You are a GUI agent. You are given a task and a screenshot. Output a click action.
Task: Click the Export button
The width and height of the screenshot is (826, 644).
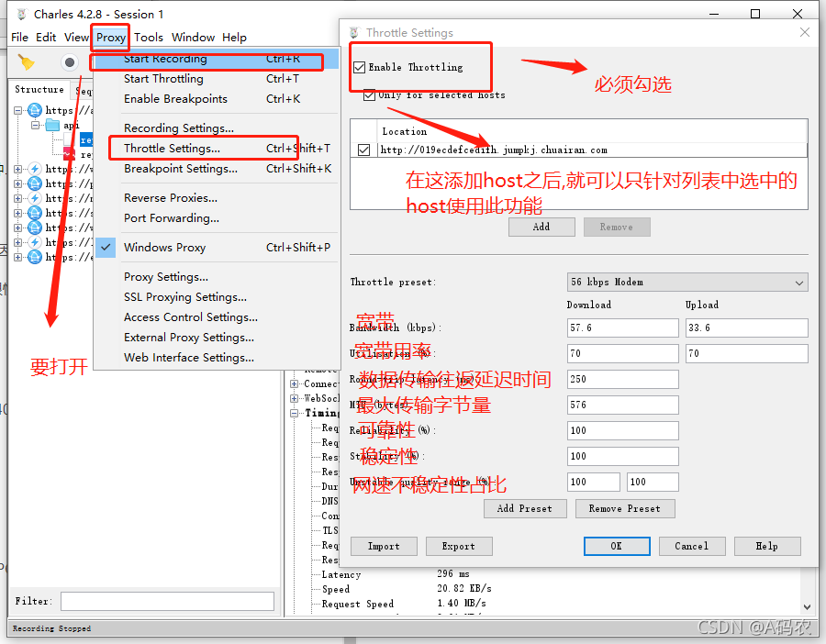pos(459,546)
